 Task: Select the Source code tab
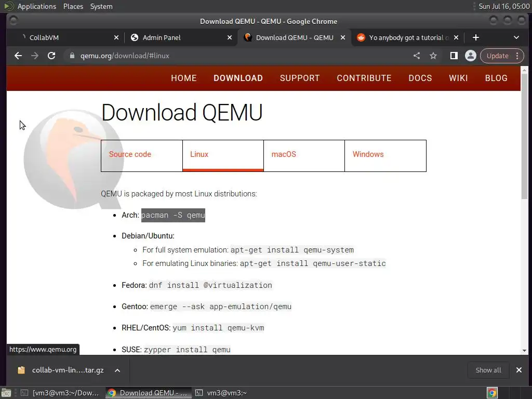tap(141, 156)
